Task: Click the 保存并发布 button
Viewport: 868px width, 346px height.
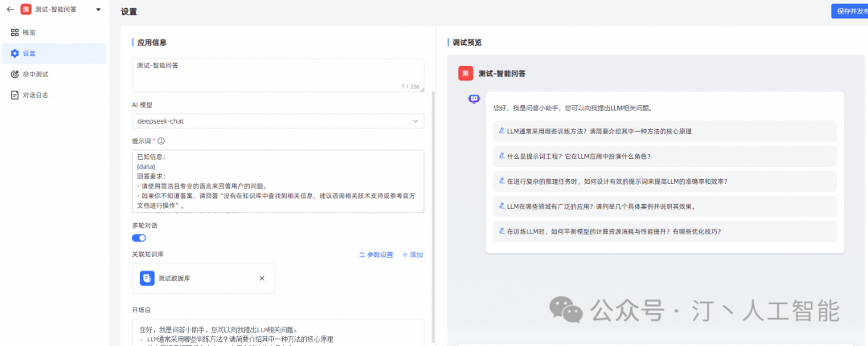Action: (x=850, y=11)
